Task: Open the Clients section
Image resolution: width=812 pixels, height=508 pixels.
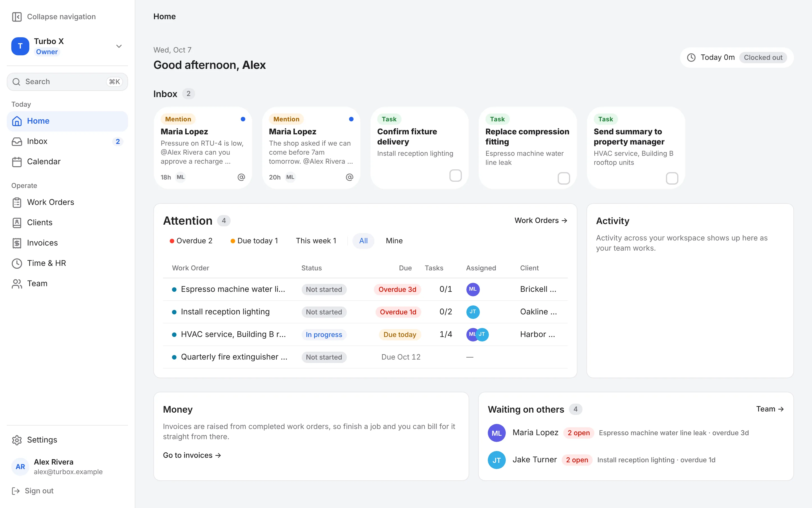Action: click(x=67, y=222)
